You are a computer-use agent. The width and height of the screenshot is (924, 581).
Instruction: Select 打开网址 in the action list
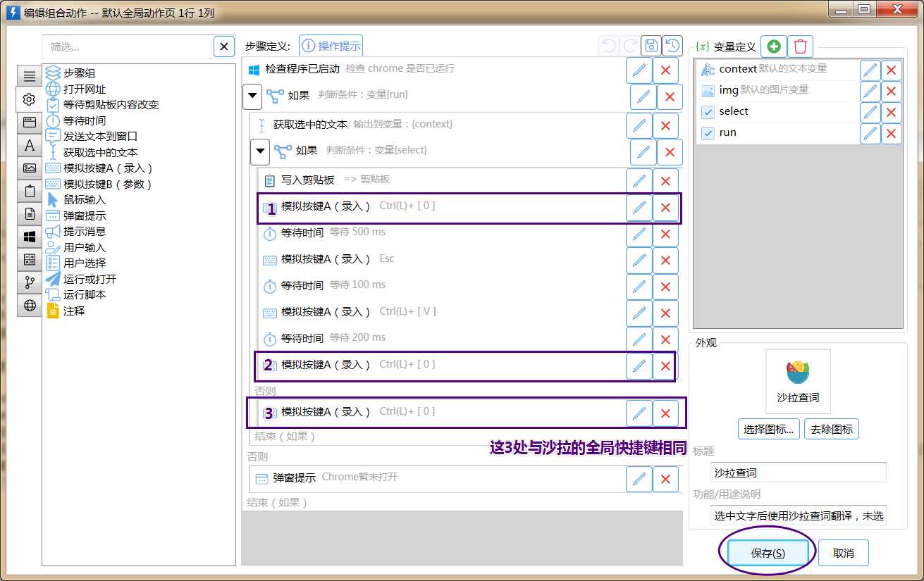[x=85, y=89]
